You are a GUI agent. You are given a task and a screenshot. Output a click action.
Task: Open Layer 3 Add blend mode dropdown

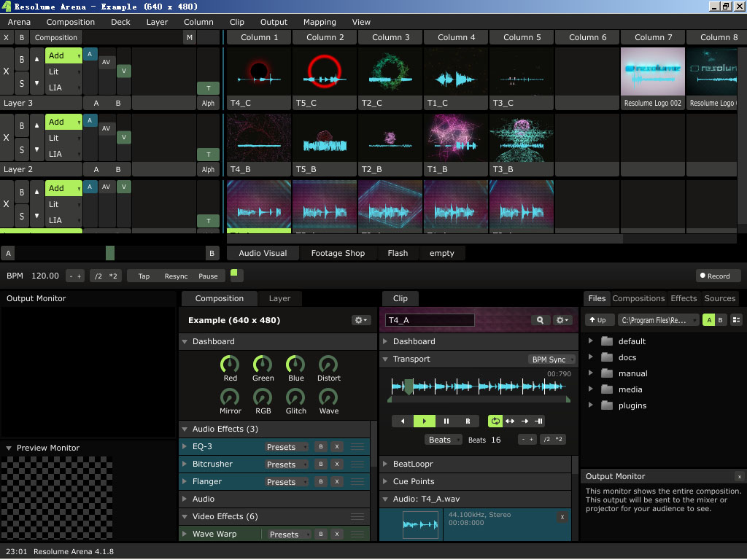coord(64,55)
